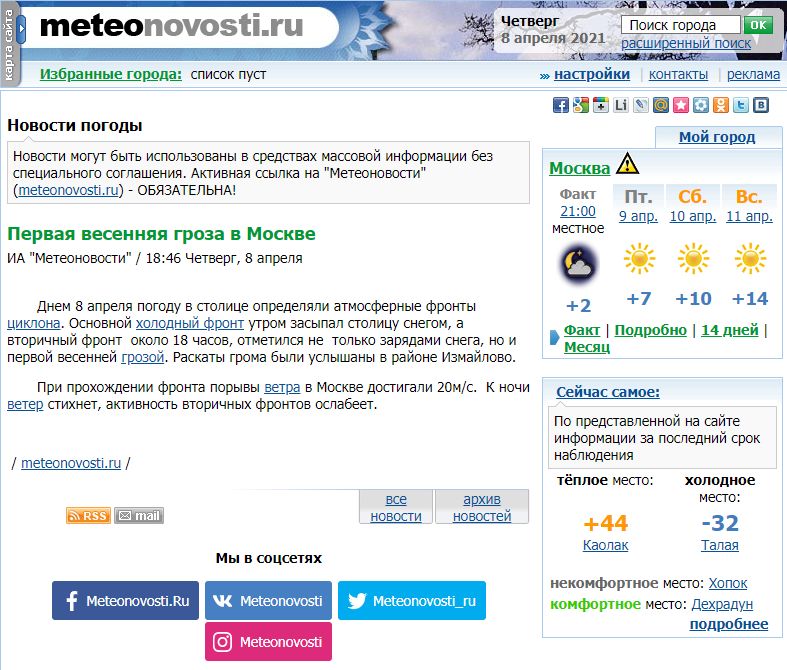The width and height of the screenshot is (787, 670).
Task: Open the 'Подробно' detailed forecast link
Action: pos(650,330)
